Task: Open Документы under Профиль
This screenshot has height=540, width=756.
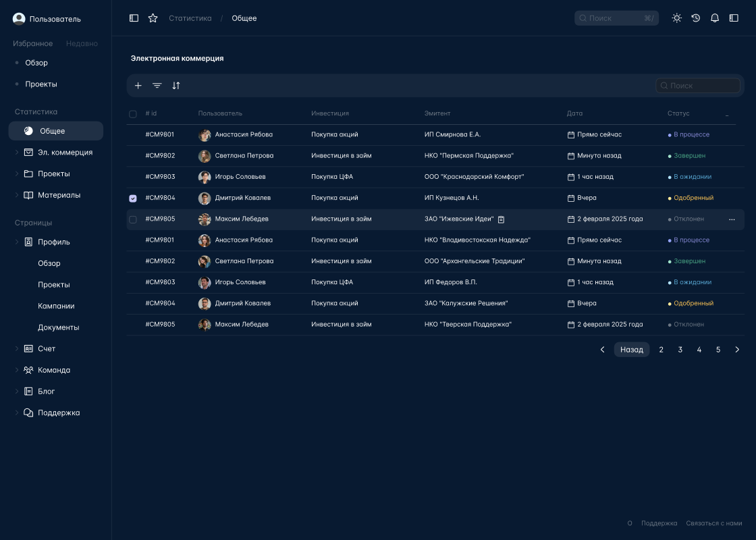Action: coord(58,327)
